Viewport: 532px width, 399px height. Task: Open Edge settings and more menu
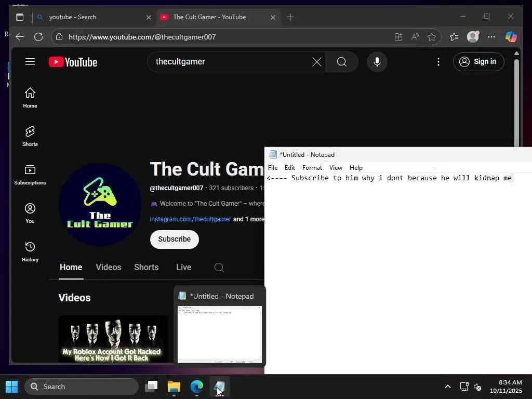[491, 37]
